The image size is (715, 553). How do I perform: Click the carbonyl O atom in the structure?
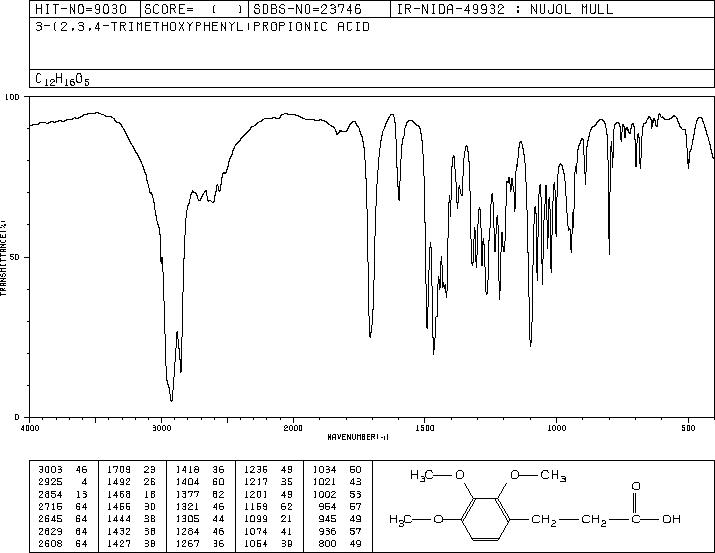(x=636, y=486)
